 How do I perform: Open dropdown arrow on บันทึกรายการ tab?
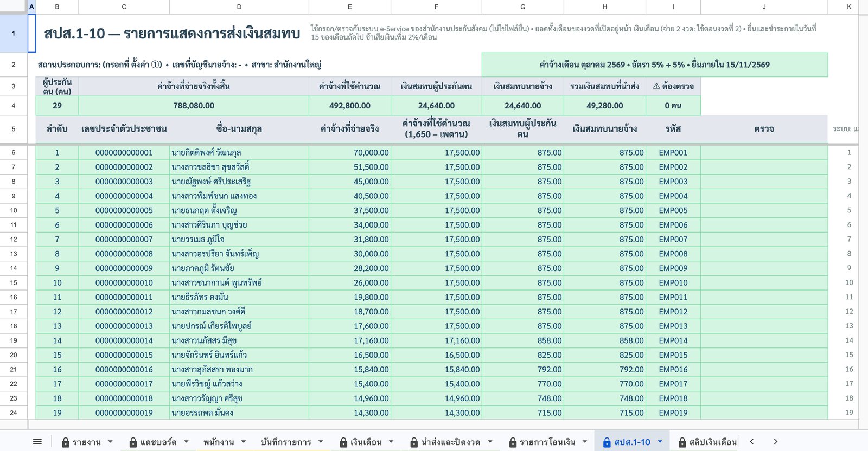point(321,442)
